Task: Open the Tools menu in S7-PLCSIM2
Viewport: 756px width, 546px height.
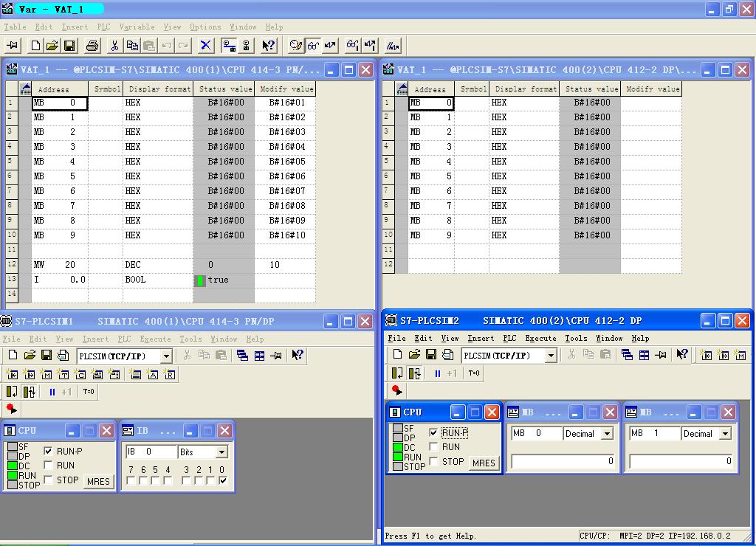Action: point(576,338)
